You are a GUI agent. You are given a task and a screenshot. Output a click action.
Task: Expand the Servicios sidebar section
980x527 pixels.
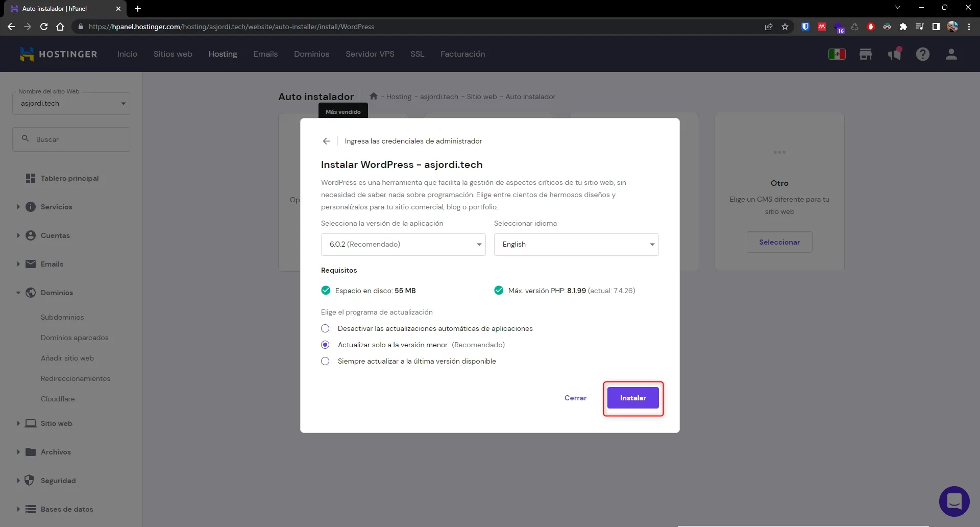(18, 207)
